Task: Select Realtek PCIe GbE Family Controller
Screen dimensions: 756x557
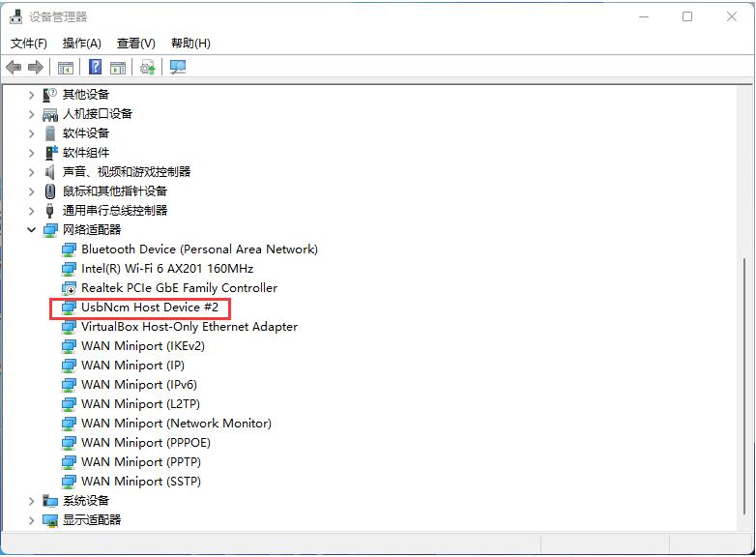Action: click(x=180, y=288)
